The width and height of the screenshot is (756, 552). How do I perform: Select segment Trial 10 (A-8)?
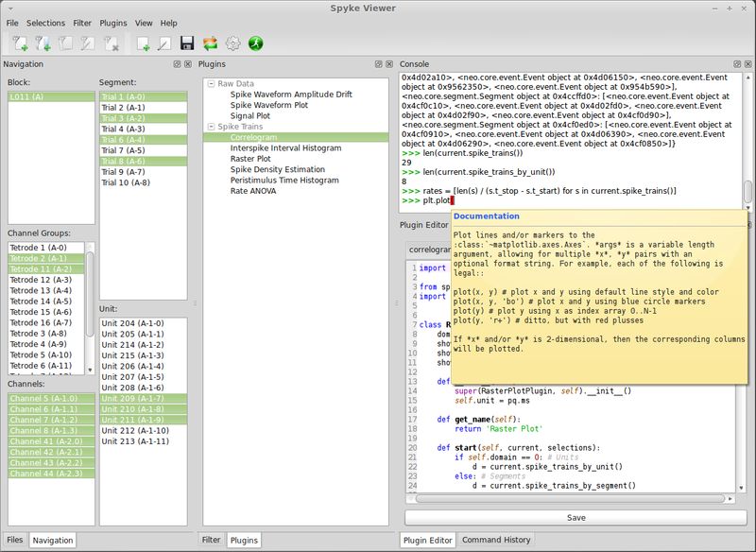coord(144,182)
